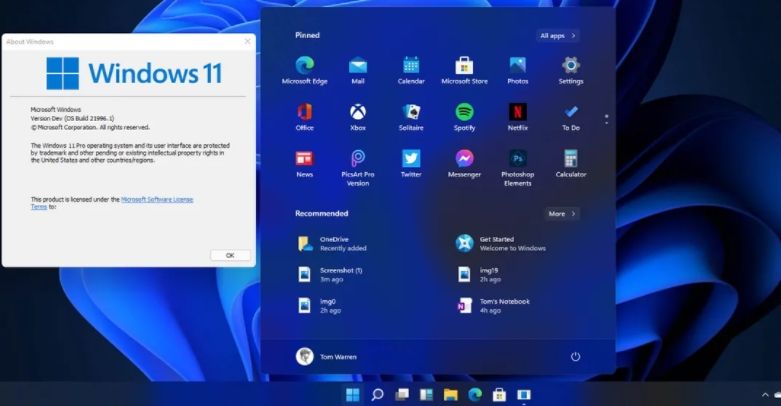Open the Xbox app

[x=358, y=117]
